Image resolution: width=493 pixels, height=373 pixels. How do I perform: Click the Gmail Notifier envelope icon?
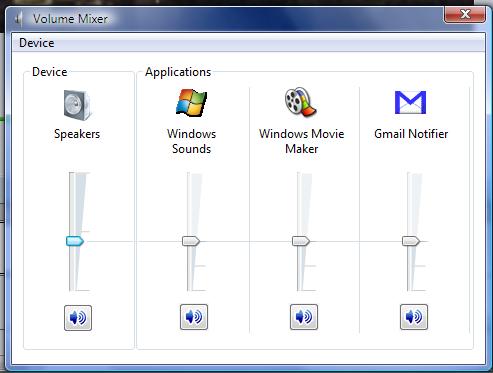[410, 102]
